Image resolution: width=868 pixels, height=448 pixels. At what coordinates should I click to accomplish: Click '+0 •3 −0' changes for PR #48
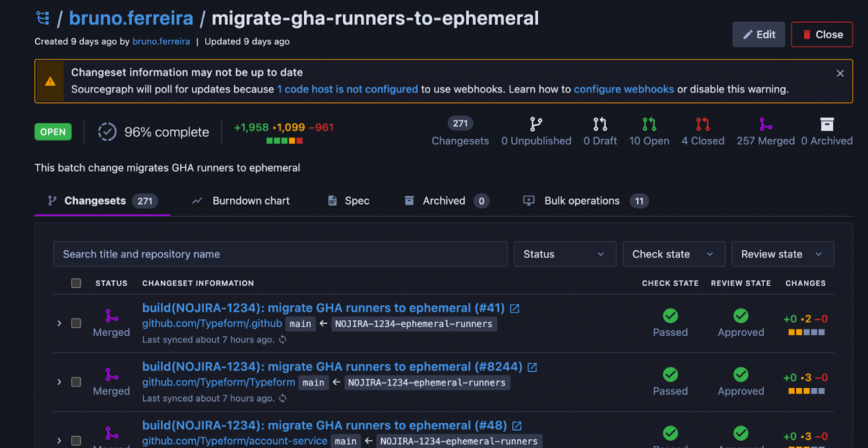tap(806, 437)
